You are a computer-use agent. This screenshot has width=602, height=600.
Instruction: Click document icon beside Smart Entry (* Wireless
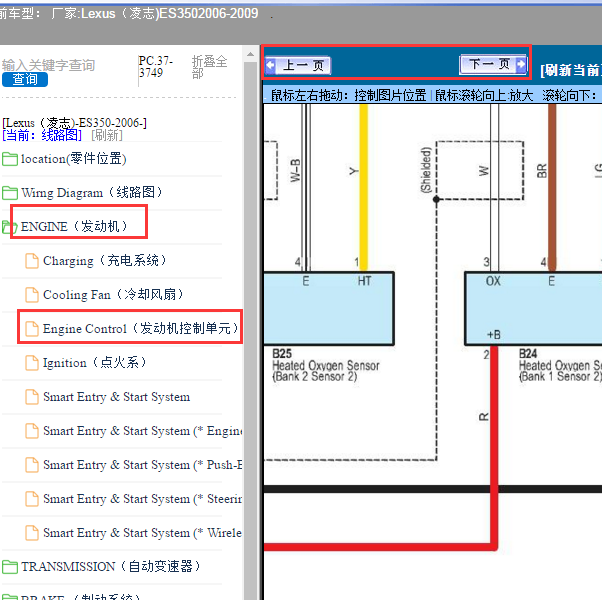point(32,533)
